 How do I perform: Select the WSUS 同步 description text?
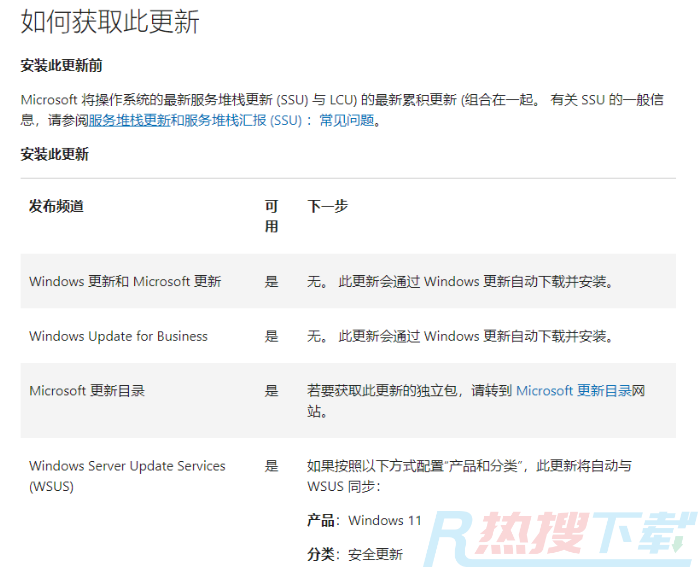click(x=469, y=476)
